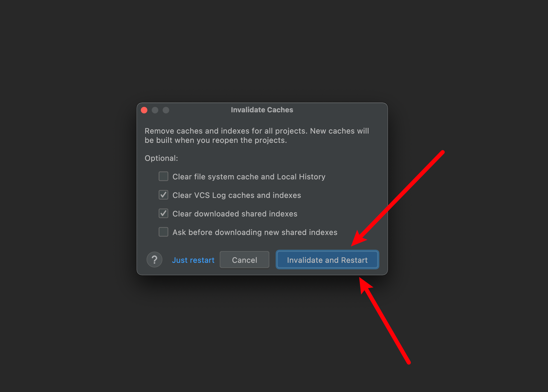The width and height of the screenshot is (548, 392).
Task: Uncheck Clear downloaded shared indexes box
Action: 163,213
